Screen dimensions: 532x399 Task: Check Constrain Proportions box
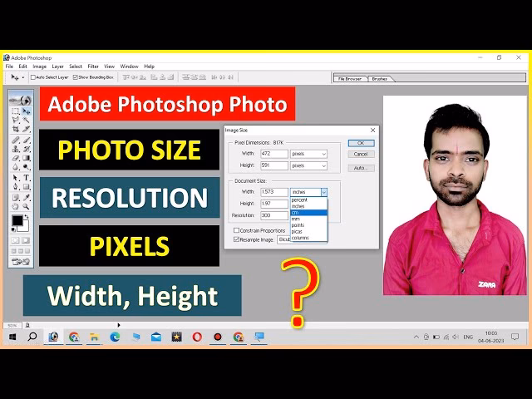point(236,230)
